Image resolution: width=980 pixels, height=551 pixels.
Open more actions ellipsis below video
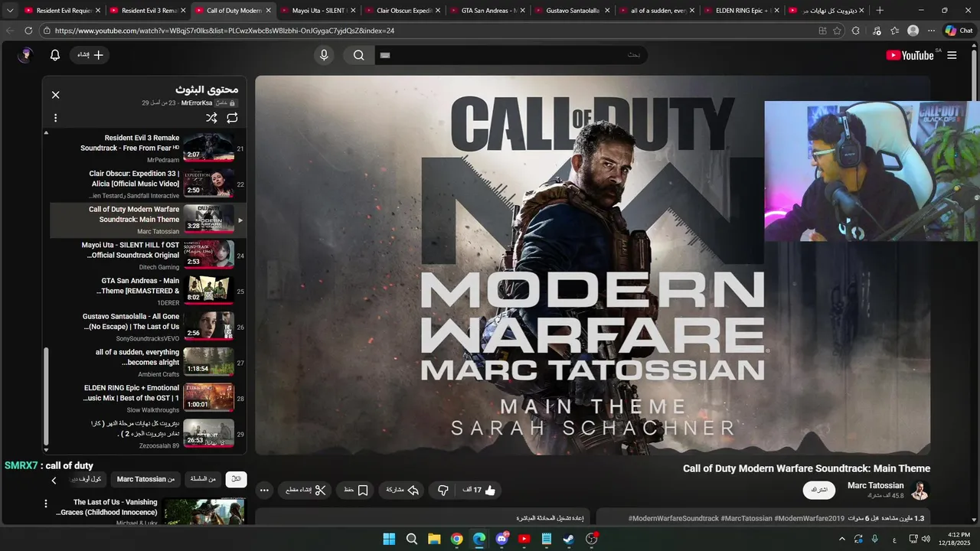coord(264,490)
